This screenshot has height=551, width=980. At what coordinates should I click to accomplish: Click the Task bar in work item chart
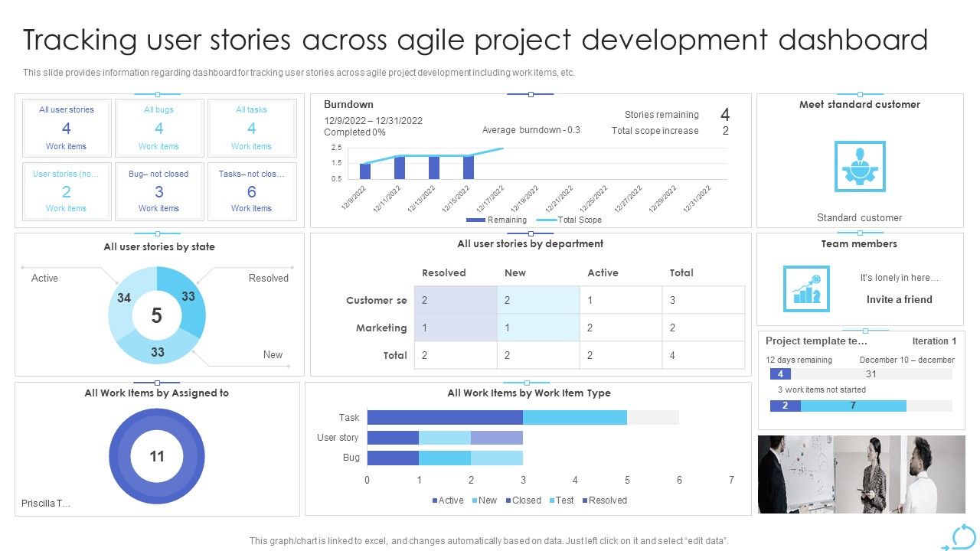click(x=497, y=417)
